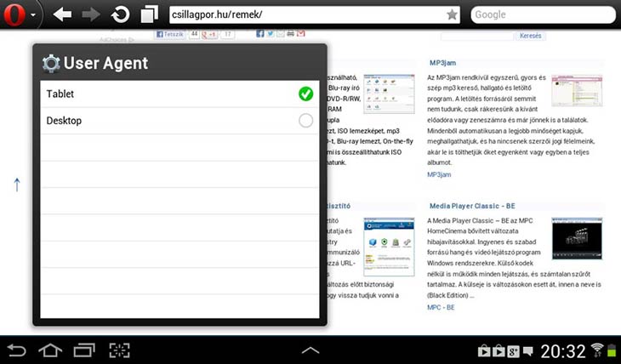Send the page via the Gmail icon
Image resolution: width=621 pixels, height=364 pixels.
(x=301, y=34)
